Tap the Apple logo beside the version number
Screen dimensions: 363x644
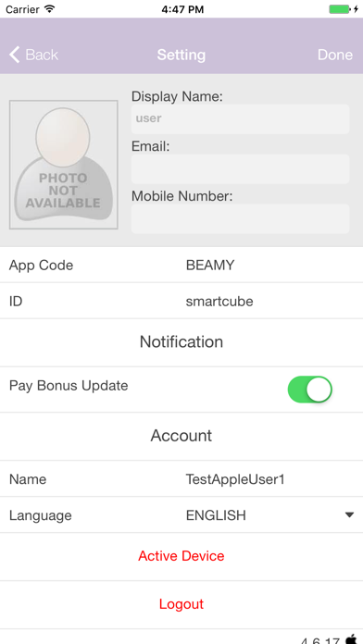tap(351, 639)
